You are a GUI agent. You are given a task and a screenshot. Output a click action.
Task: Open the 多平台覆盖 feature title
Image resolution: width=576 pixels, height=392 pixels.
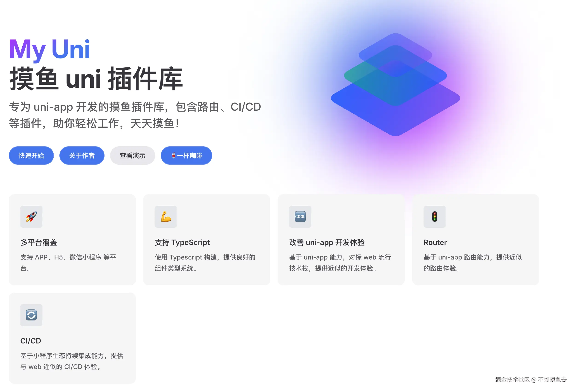[x=39, y=242]
